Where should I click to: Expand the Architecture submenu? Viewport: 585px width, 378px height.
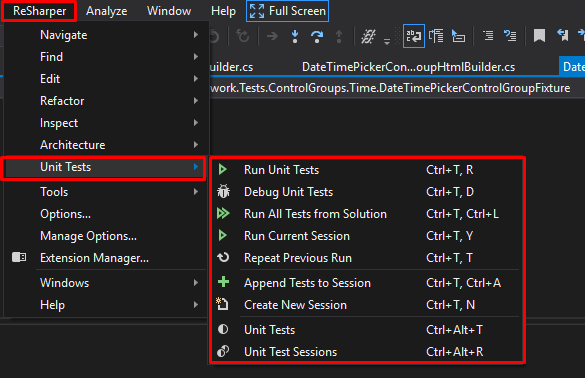point(106,145)
